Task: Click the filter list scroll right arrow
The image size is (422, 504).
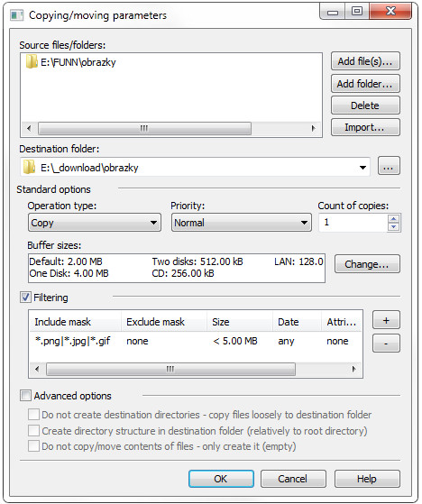Action: (x=353, y=369)
